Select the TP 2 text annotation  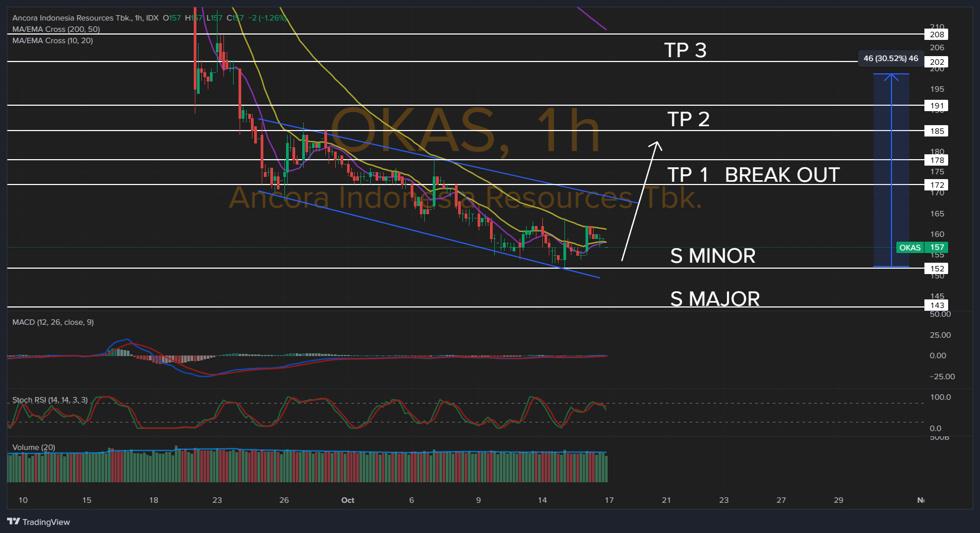(x=689, y=119)
